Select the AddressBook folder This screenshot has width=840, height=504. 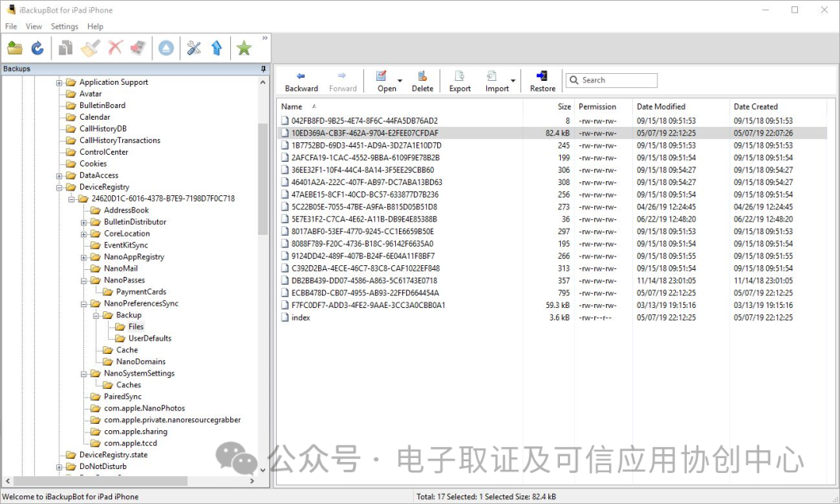127,210
